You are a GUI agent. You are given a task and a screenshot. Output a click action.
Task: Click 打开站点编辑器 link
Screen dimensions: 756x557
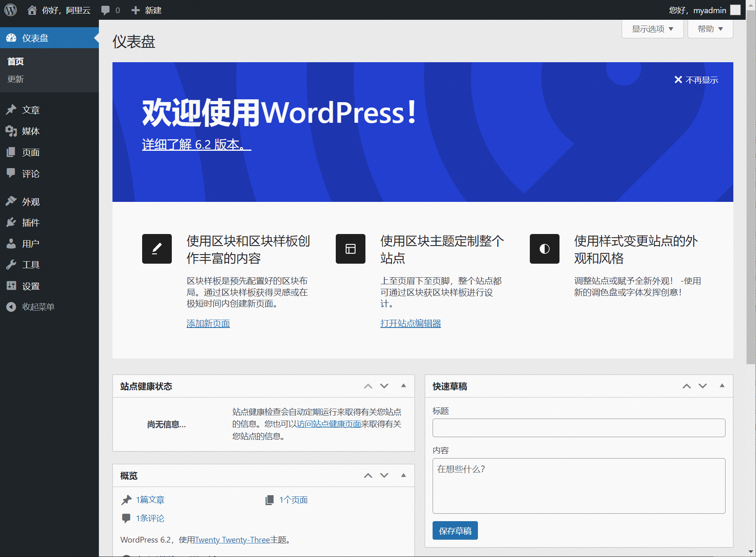[x=410, y=323]
